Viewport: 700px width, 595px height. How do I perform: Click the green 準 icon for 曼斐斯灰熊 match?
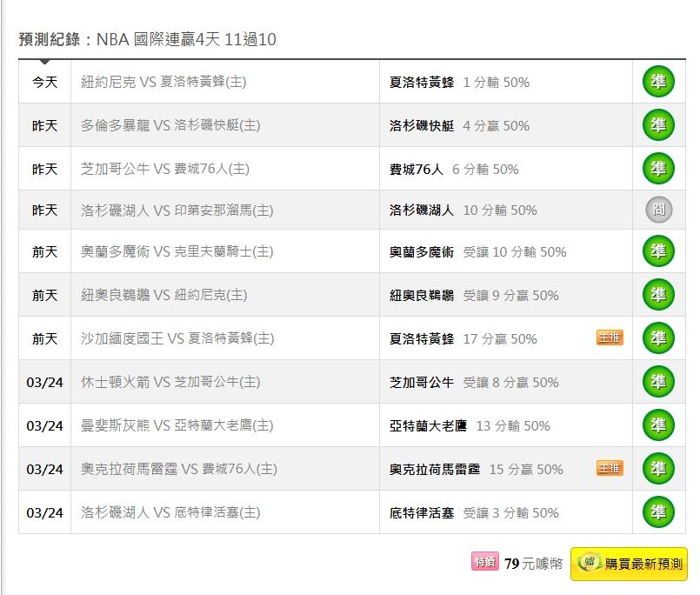[658, 425]
